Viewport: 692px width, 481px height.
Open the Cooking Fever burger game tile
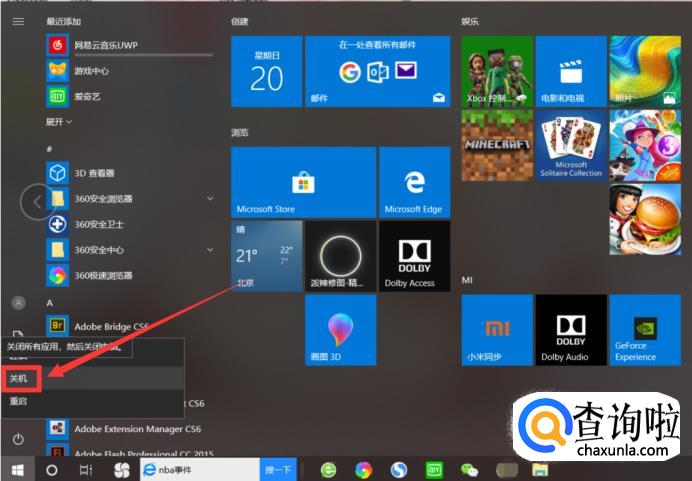(x=645, y=219)
